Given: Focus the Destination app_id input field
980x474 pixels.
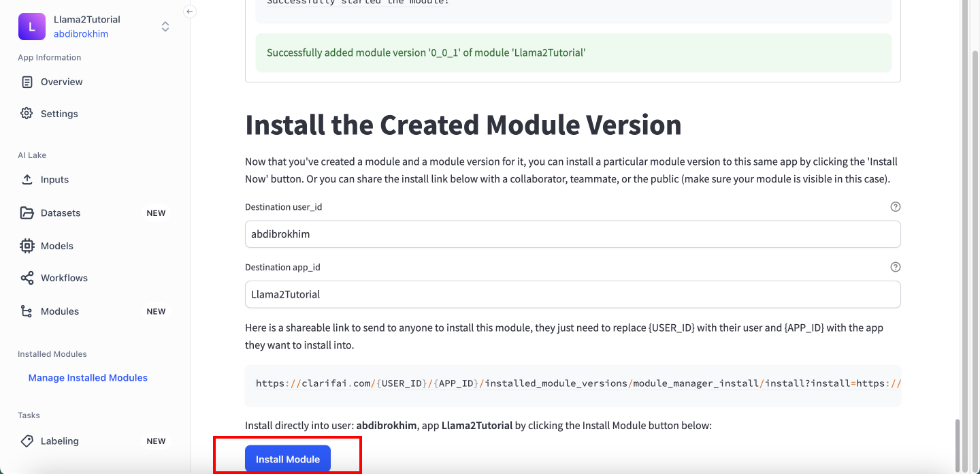Looking at the screenshot, I should (573, 295).
